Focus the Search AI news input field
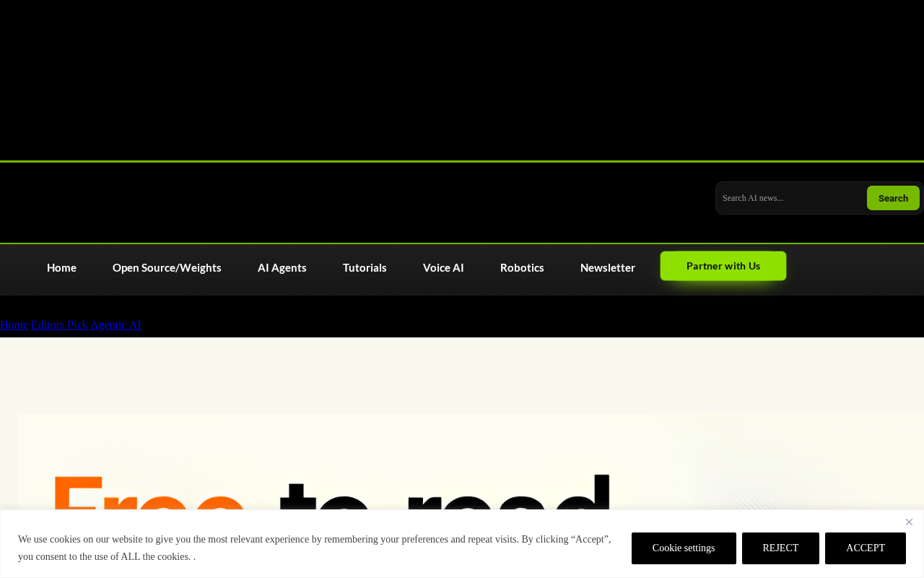This screenshot has width=924, height=578. point(792,198)
